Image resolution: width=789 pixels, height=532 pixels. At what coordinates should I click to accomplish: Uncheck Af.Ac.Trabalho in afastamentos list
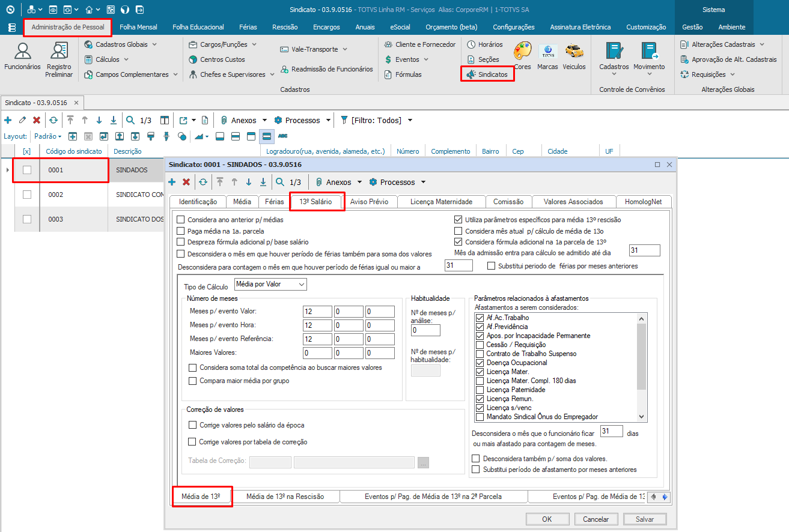480,318
